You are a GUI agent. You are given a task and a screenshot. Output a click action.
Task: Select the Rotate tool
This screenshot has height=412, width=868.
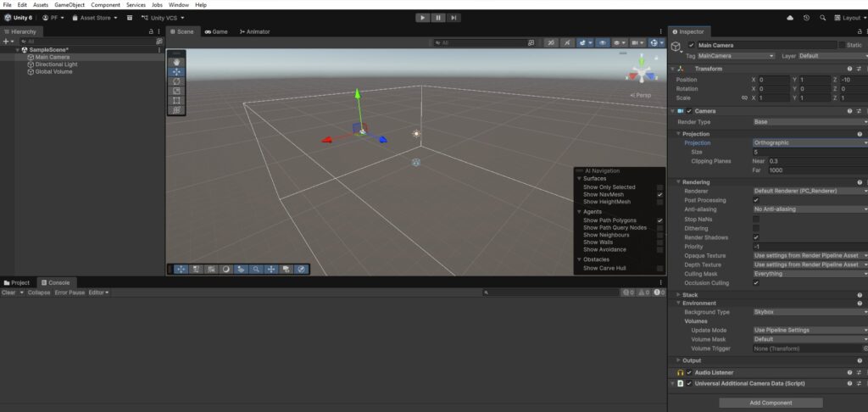(176, 81)
